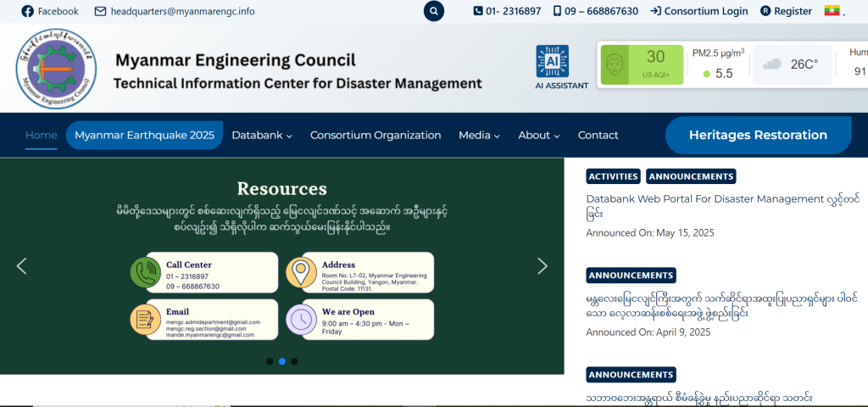Image resolution: width=868 pixels, height=407 pixels.
Task: Click the landline phone icon beside 01-2316897
Action: (478, 11)
